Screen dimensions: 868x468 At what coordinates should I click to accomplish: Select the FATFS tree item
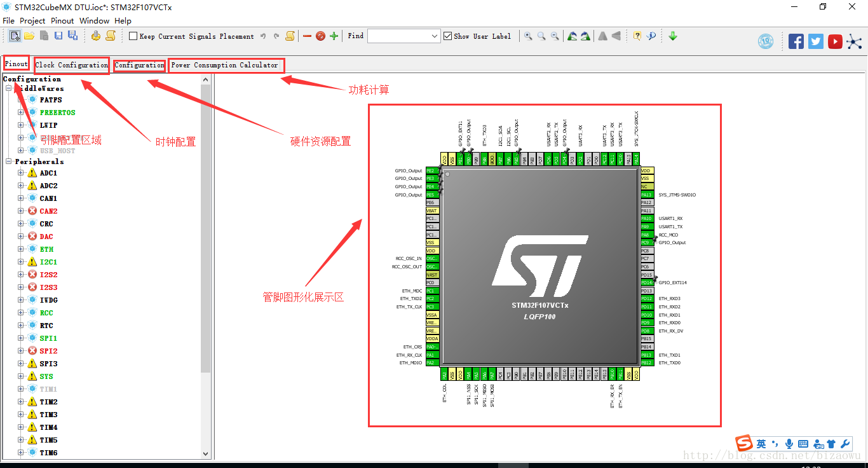[51, 100]
